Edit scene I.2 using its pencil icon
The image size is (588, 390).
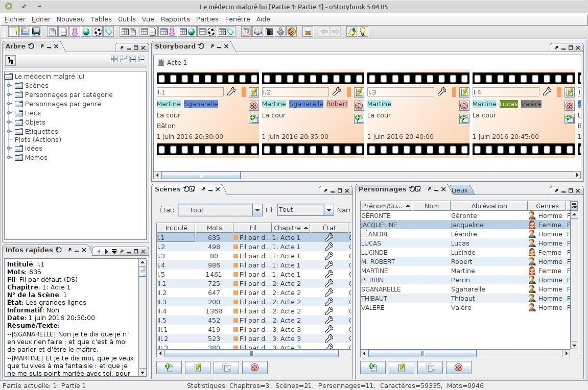click(x=359, y=92)
